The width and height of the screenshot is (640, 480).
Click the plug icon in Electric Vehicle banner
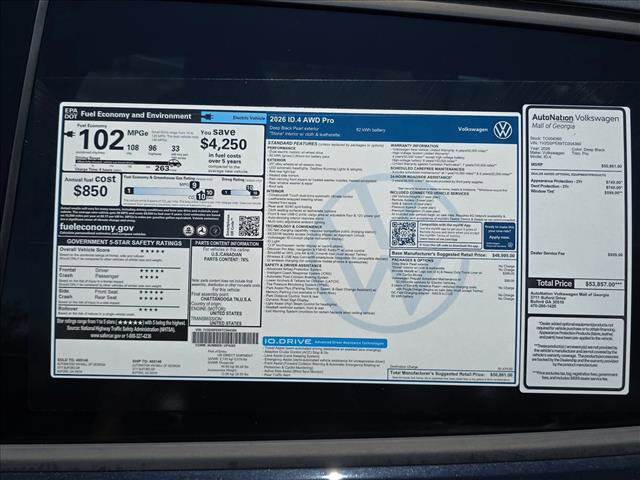coord(207,117)
